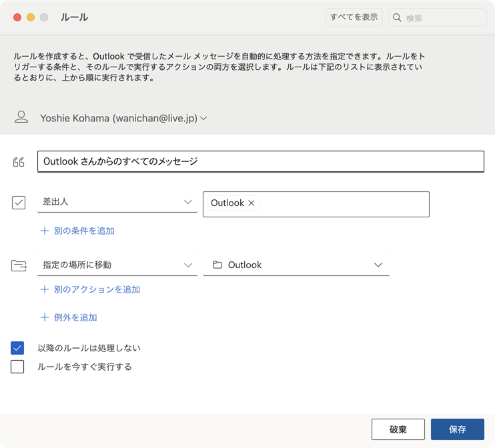
Task: Click the move-to-folder action icon
Action: tap(19, 265)
